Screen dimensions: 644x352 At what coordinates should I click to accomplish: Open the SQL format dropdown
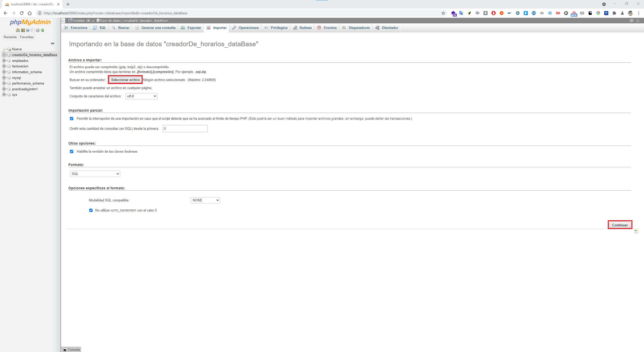click(x=95, y=174)
